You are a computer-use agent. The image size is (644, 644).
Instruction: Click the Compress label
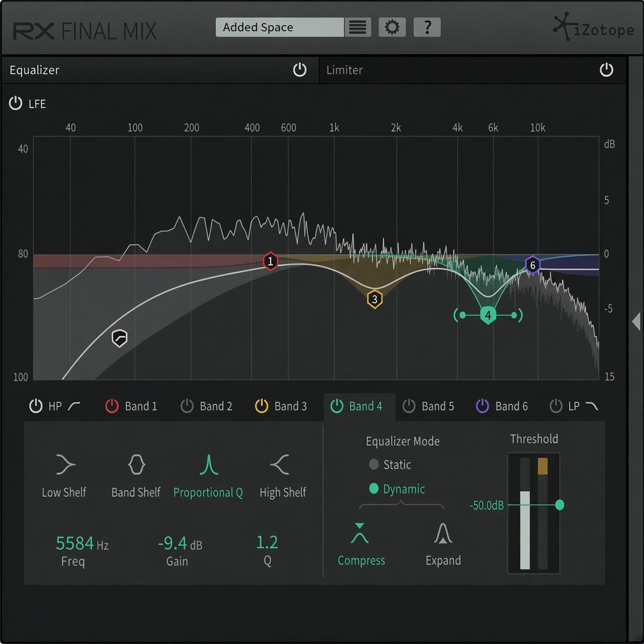pos(362,560)
